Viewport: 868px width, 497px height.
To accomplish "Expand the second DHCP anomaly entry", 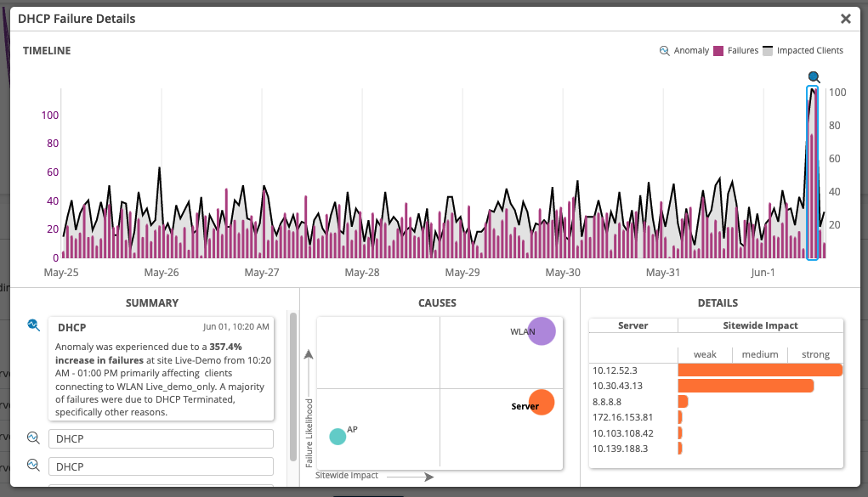I will (161, 438).
